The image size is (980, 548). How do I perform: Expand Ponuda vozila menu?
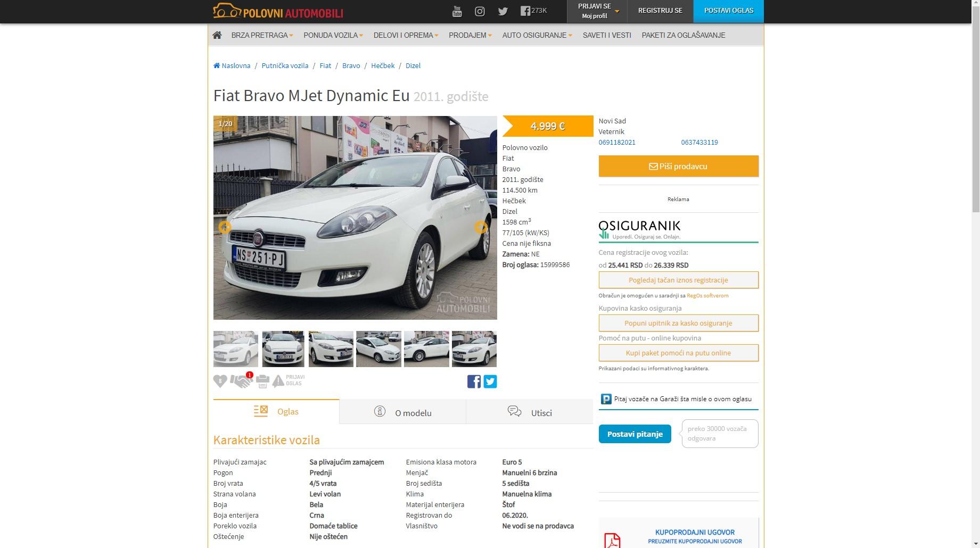[x=333, y=35]
